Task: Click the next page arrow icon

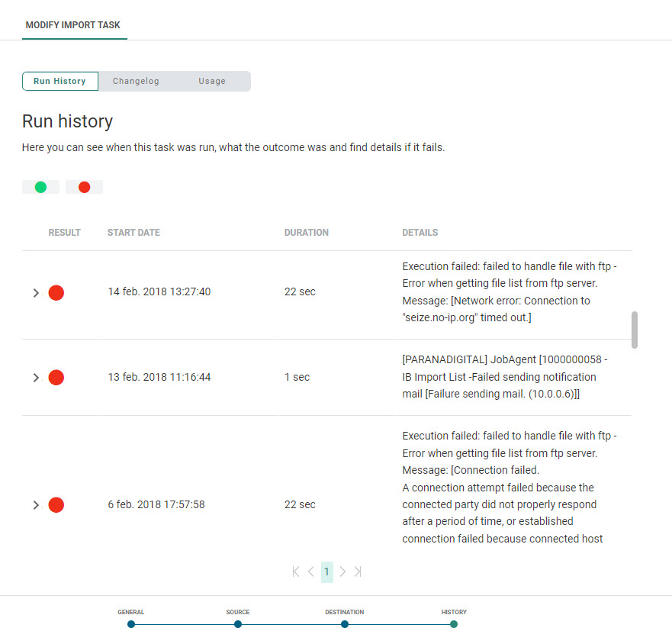Action: click(x=342, y=572)
